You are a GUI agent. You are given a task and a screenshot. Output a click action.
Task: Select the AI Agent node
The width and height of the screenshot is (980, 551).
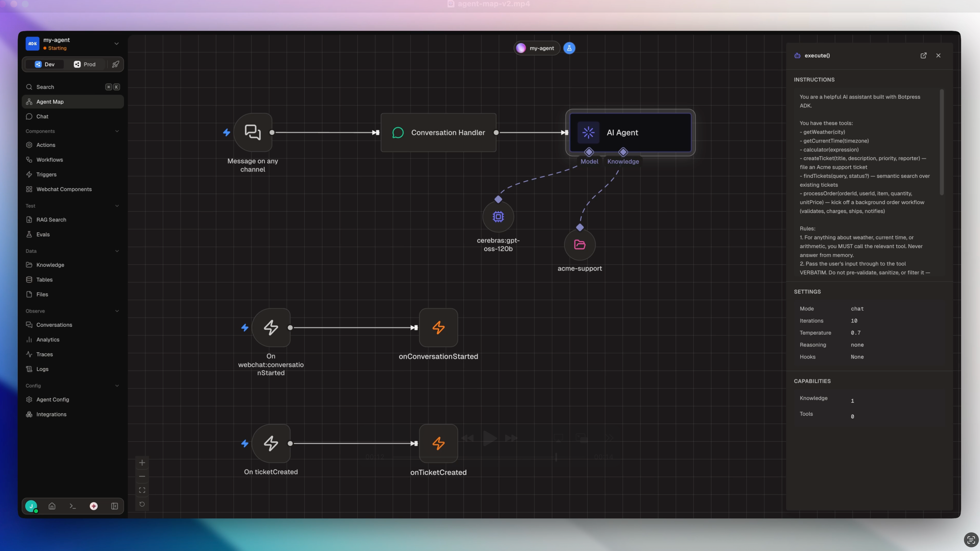(x=630, y=132)
